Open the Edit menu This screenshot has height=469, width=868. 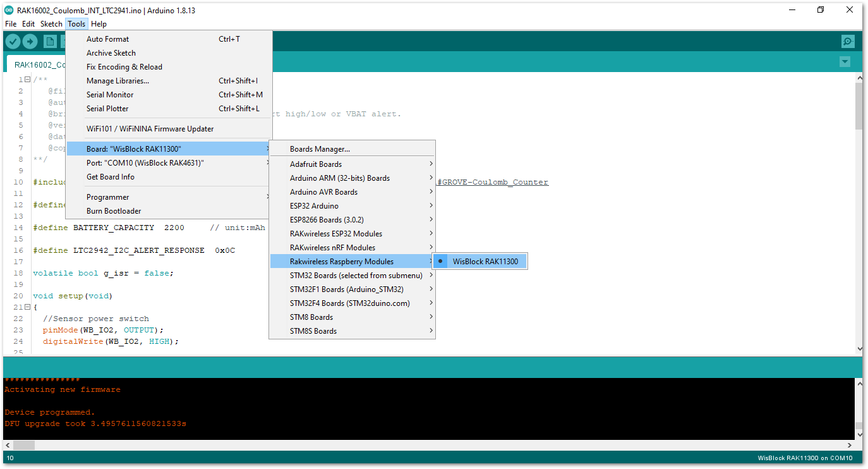click(x=28, y=24)
